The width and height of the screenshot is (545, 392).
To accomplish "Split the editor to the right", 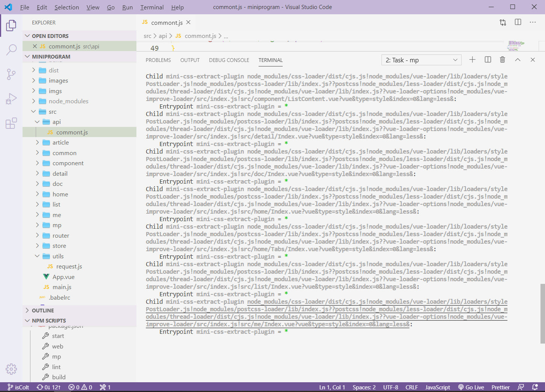I will click(518, 22).
